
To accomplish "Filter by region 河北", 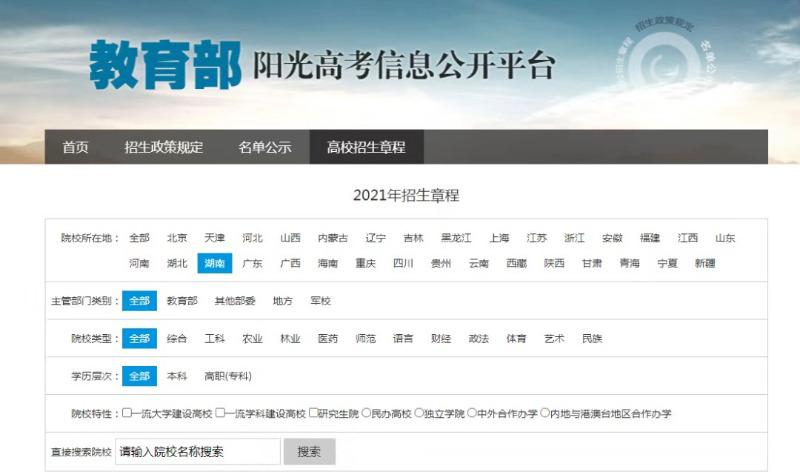I will pyautogui.click(x=253, y=238).
